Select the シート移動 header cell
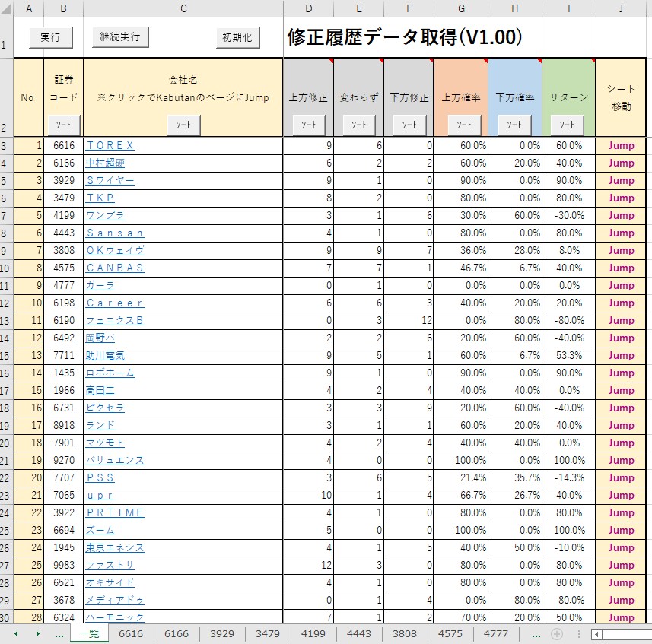The width and height of the screenshot is (652, 644). [x=622, y=97]
